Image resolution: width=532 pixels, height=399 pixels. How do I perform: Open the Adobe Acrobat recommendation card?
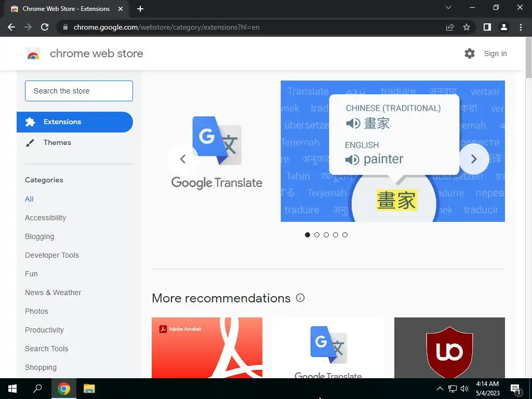pyautogui.click(x=207, y=348)
